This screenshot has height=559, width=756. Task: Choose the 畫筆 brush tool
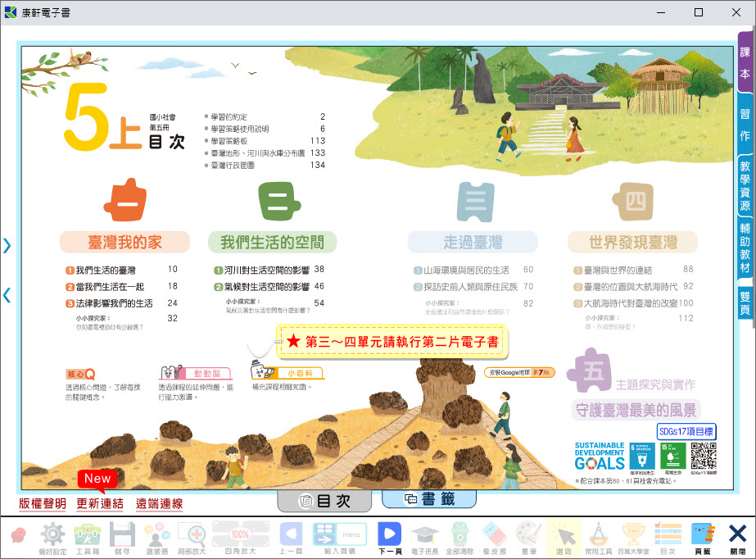(528, 537)
